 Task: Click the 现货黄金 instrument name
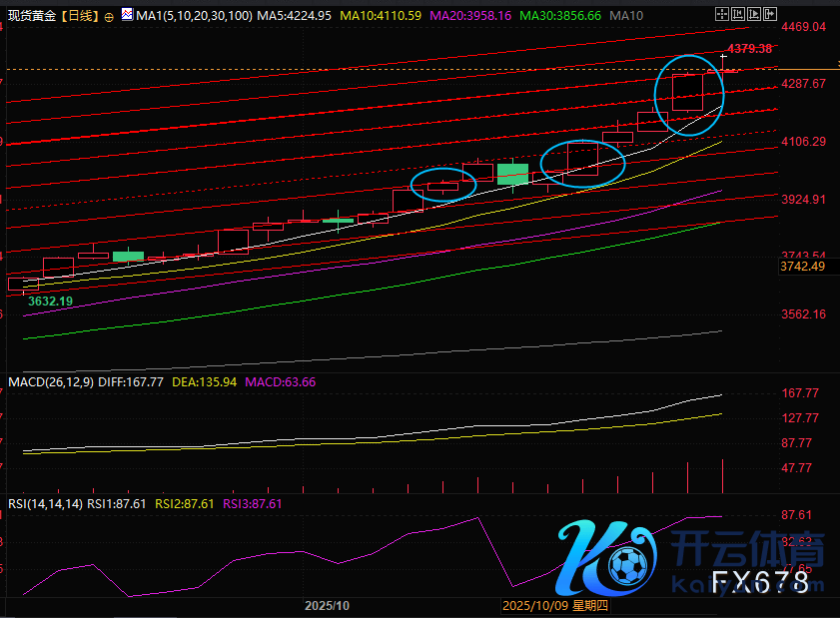[x=30, y=16]
